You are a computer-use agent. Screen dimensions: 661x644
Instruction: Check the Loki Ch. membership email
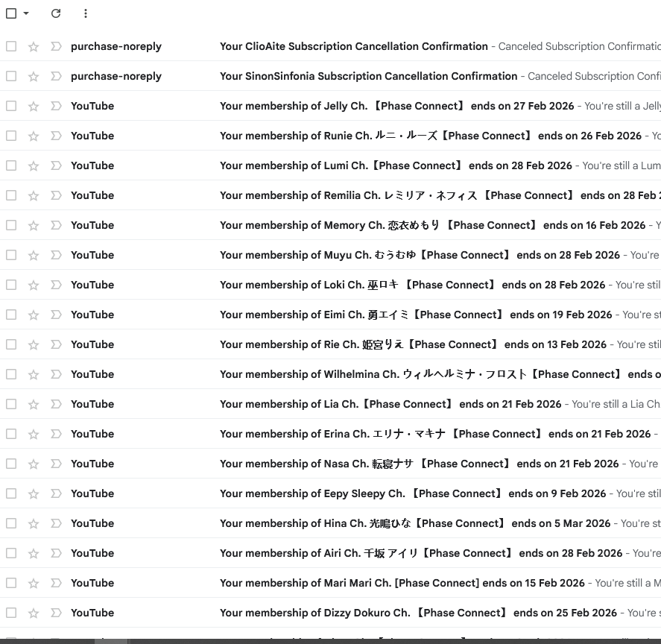(11, 285)
